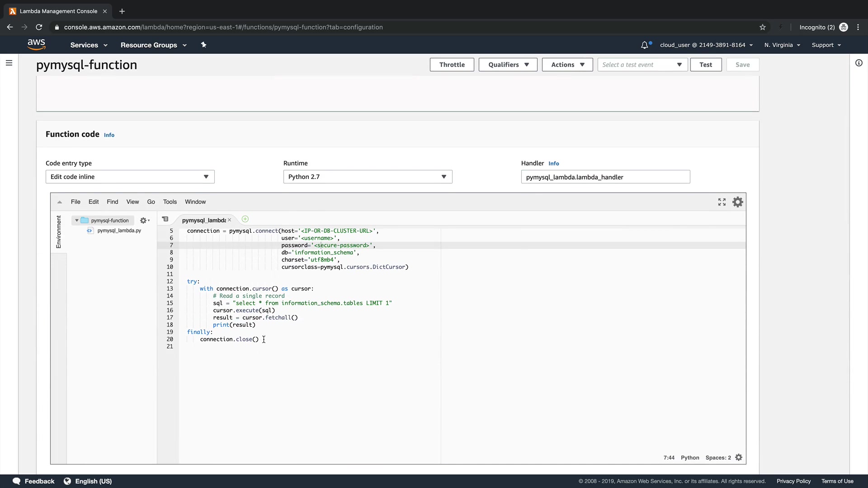Image resolution: width=868 pixels, height=488 pixels.
Task: Open the Tools menu in editor
Action: click(170, 202)
